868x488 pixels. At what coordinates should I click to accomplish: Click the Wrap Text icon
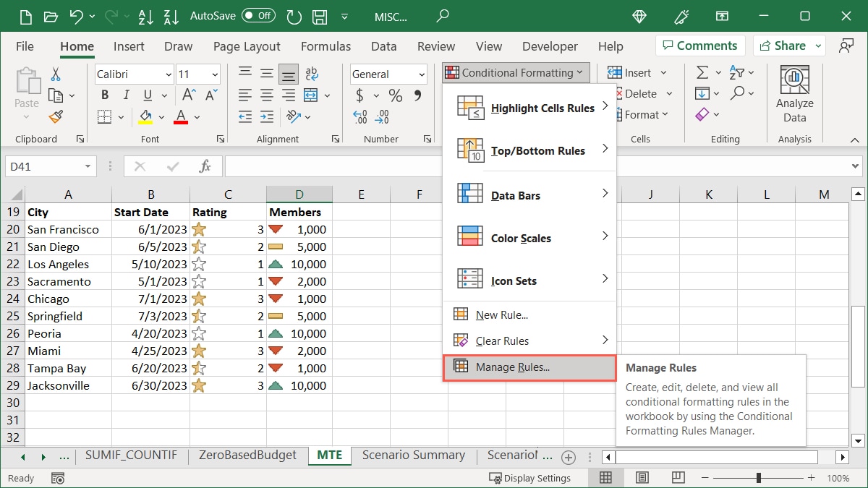point(312,73)
